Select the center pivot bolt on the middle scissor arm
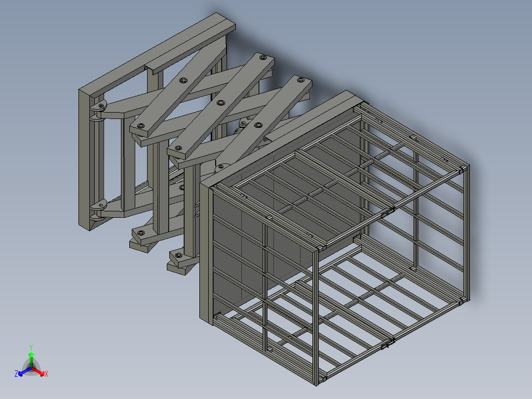Screen dimensions: 532x399 click(x=221, y=103)
